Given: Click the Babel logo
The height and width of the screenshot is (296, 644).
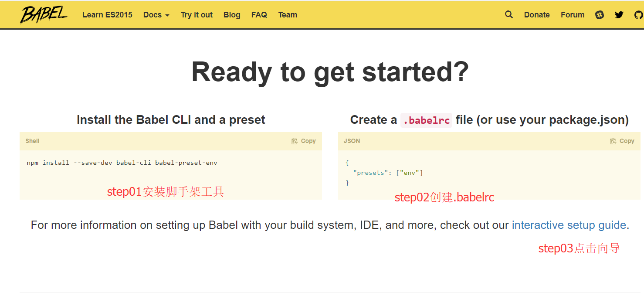Looking at the screenshot, I should point(44,15).
